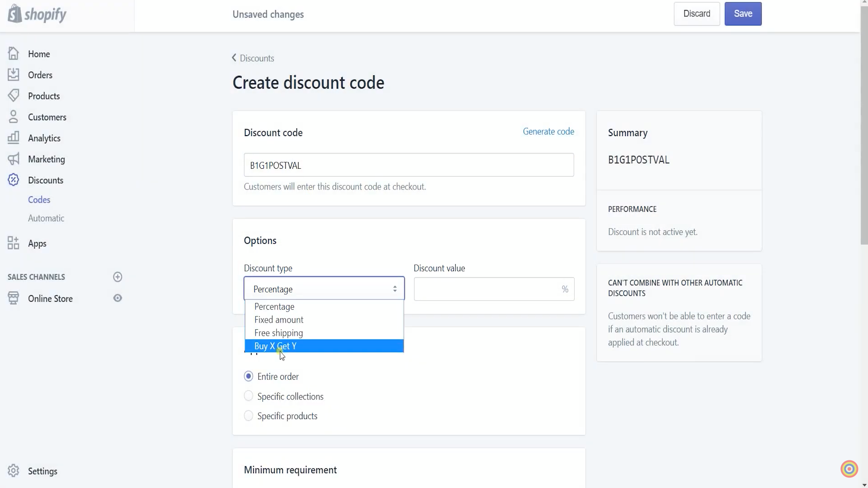Screen dimensions: 868x488
Task: Click the Discount value percent field
Action: click(494, 289)
